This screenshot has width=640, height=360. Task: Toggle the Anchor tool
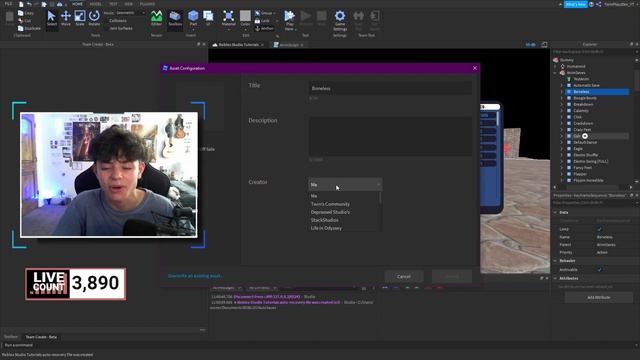pos(264,28)
